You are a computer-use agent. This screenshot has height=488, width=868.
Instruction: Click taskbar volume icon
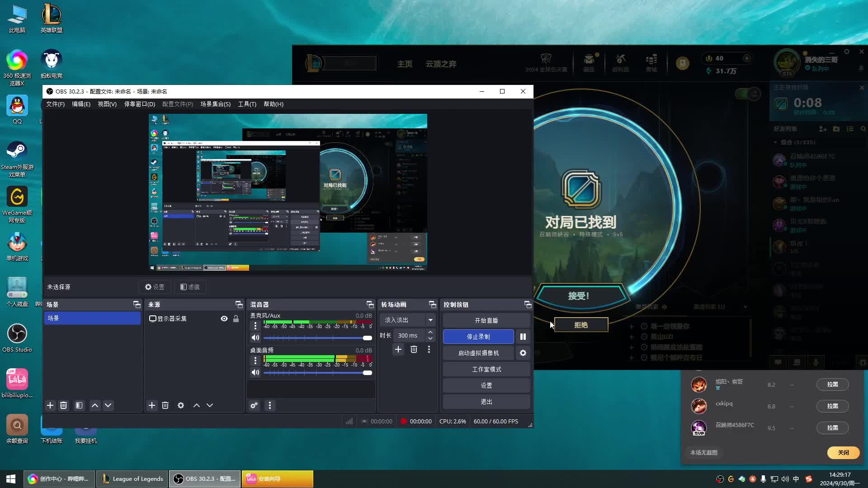[785, 479]
